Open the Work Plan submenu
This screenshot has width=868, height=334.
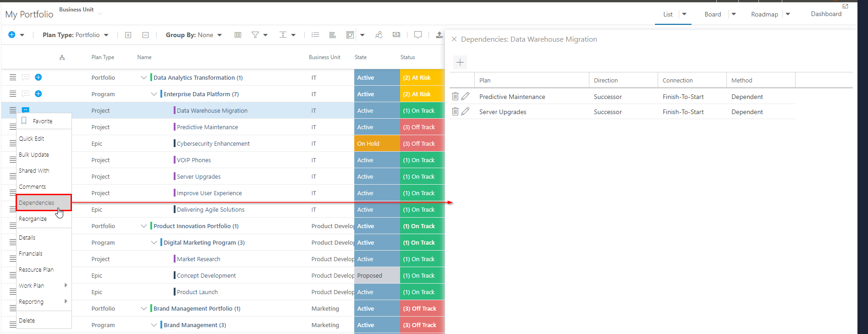click(44, 285)
